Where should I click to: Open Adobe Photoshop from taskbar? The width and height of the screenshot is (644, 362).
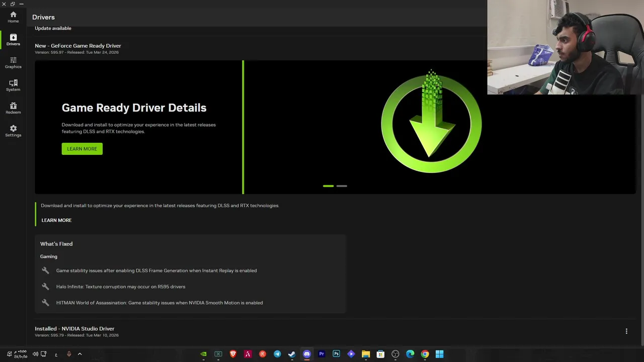(336, 354)
